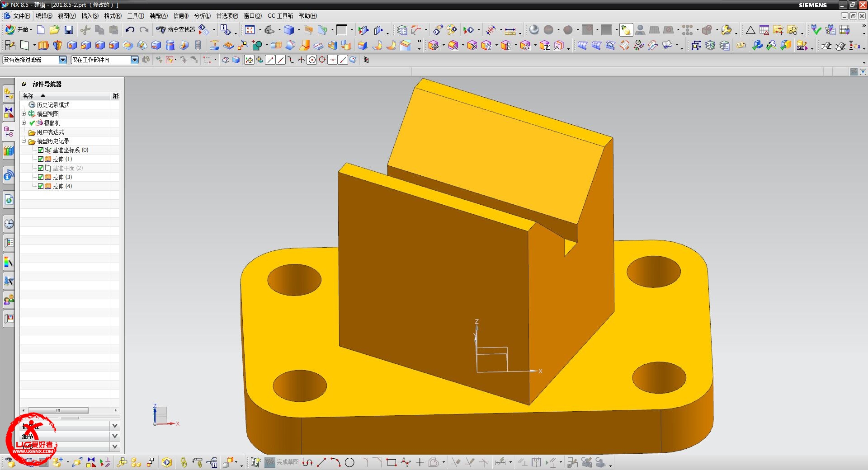Click the calendar table icon on top toolbar

(764, 30)
